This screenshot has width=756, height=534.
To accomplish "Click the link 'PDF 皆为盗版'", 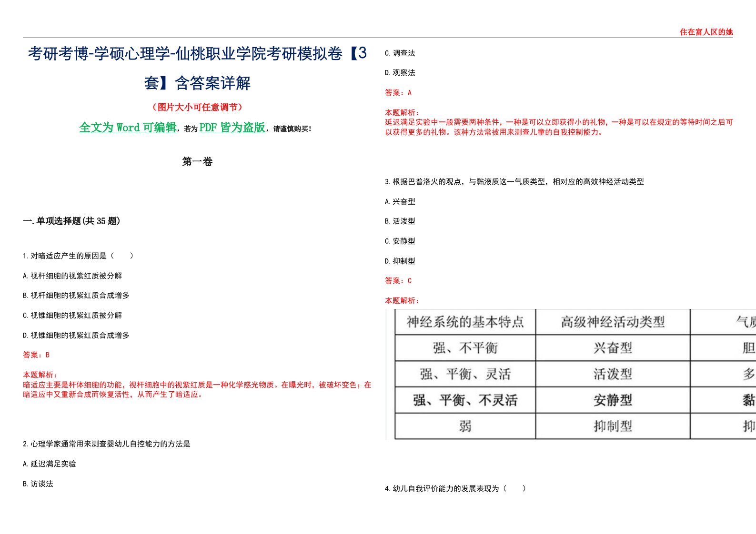I will [x=232, y=128].
